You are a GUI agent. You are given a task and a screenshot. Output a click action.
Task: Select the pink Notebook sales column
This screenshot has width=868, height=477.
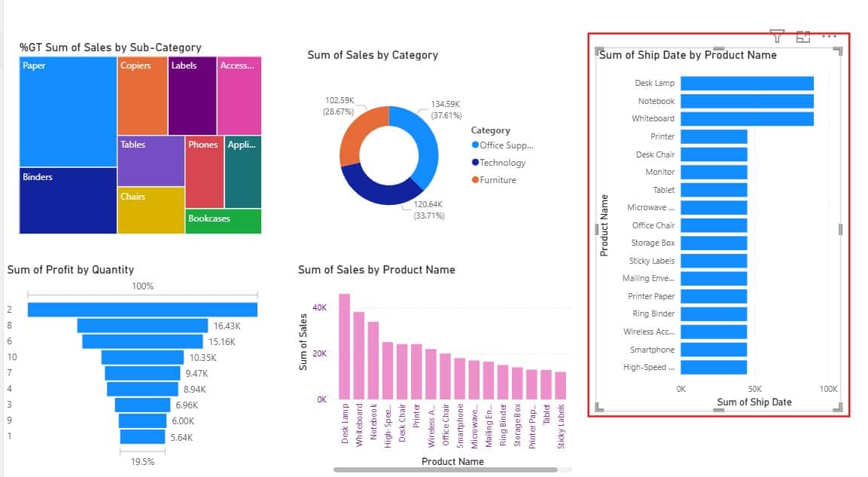pyautogui.click(x=373, y=361)
